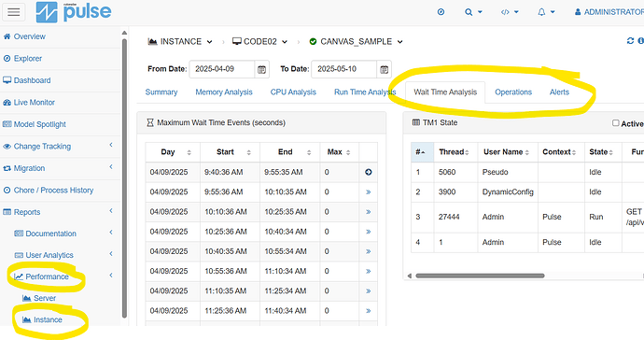644x340 pixels.
Task: Sort TM1 State by User Name column
Action: (508, 152)
